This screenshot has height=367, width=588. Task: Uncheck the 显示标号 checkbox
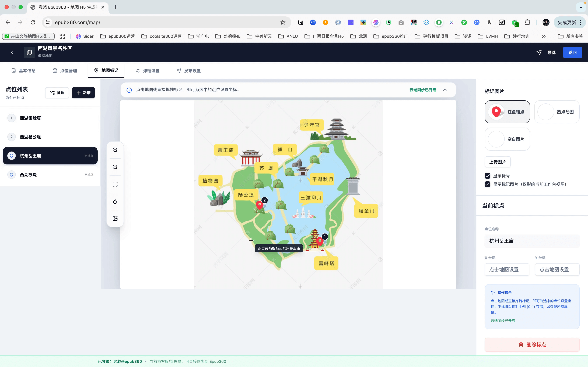tap(487, 176)
